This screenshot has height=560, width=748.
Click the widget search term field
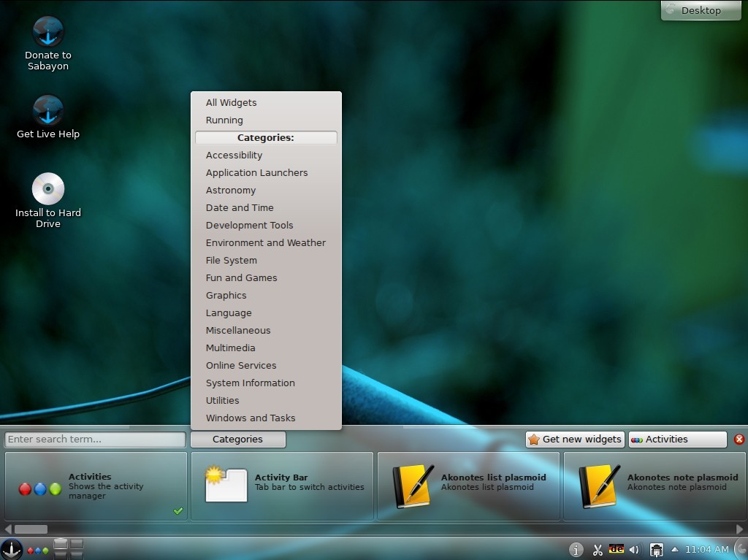(95, 440)
